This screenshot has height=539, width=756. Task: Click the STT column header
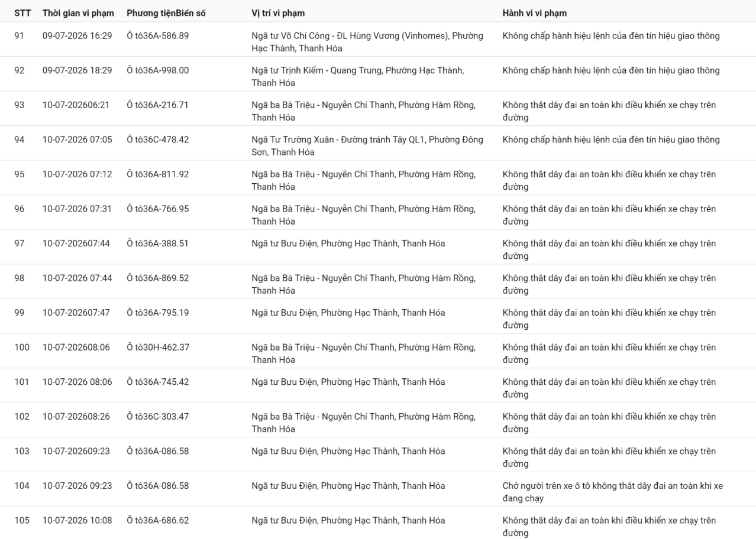(22, 13)
